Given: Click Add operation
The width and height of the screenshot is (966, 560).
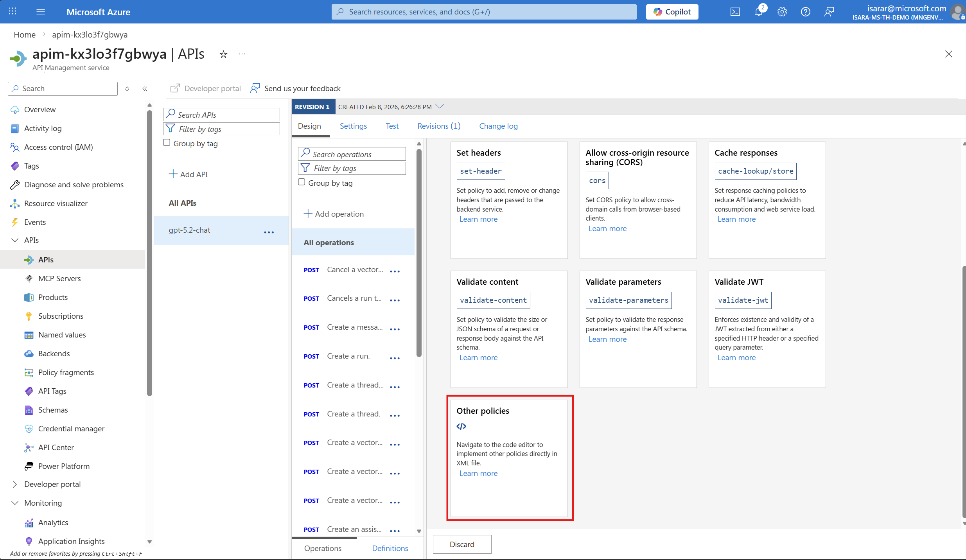Looking at the screenshot, I should (x=334, y=214).
